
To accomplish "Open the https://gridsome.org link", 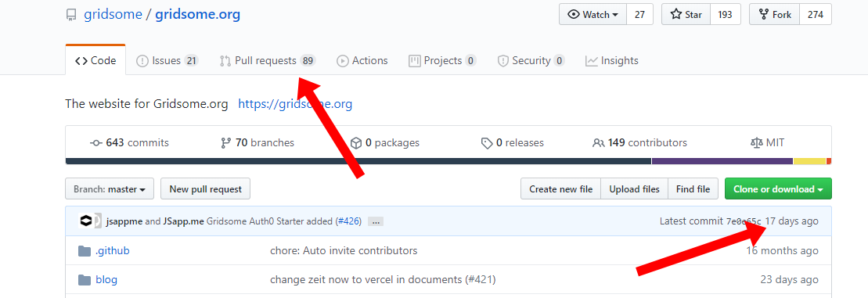I will click(x=295, y=104).
